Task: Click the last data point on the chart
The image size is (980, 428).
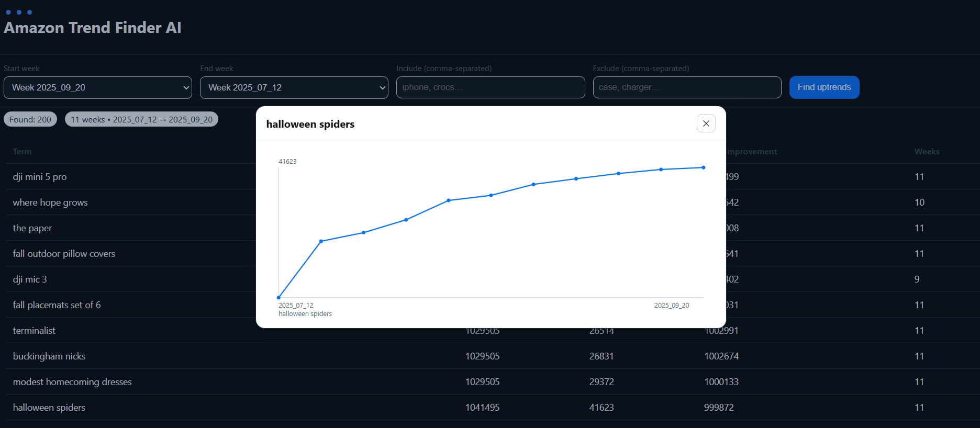Action: coord(703,167)
